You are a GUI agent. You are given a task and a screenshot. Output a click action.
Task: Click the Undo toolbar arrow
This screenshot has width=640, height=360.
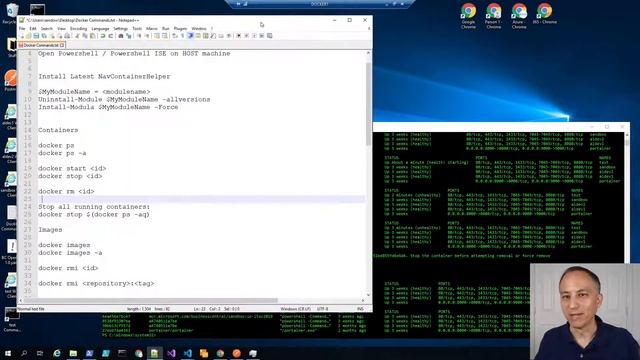point(102,36)
